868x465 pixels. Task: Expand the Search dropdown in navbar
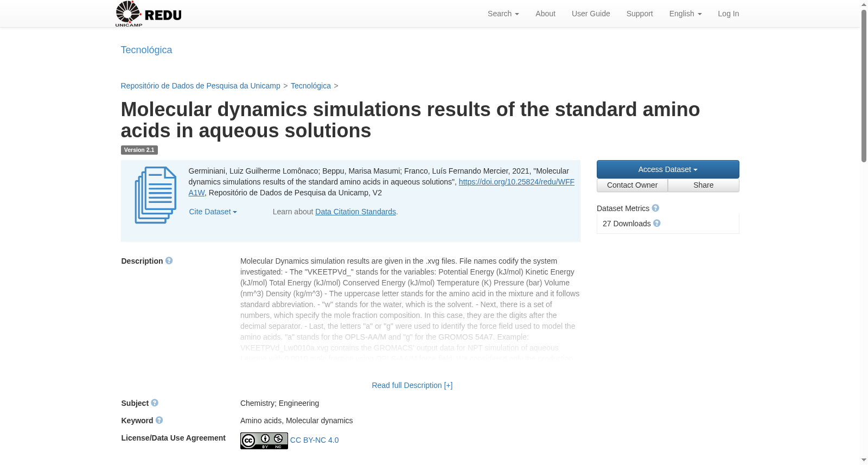(x=503, y=14)
